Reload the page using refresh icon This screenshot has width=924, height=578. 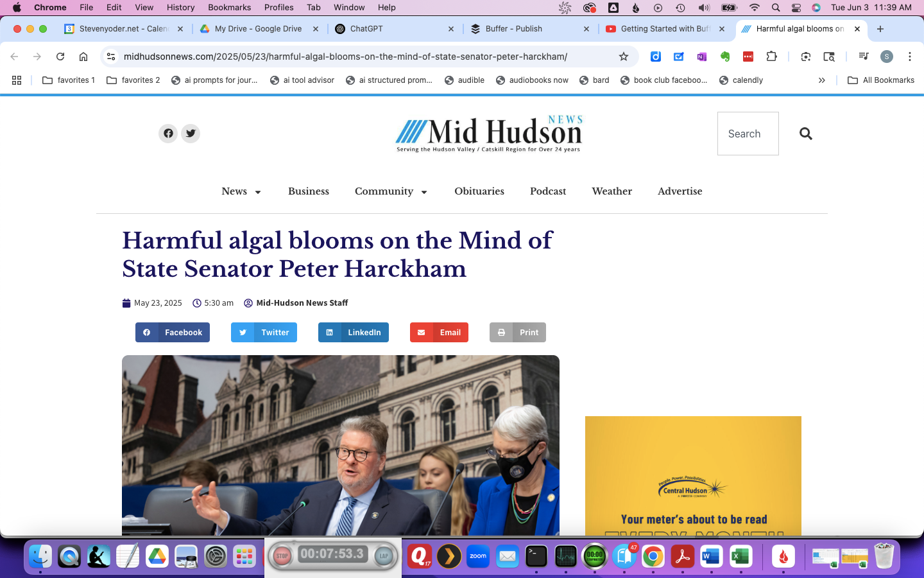coord(60,57)
